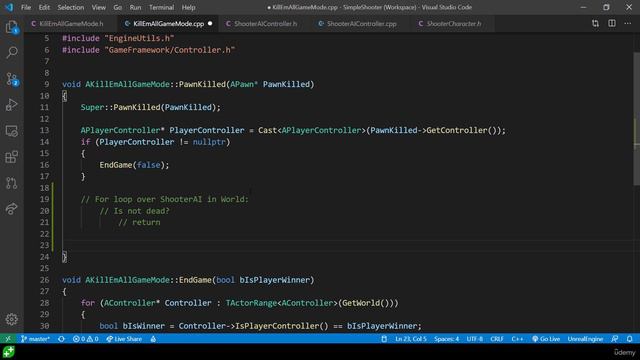The image size is (640, 360).
Task: Click the unsaved dot on KillEmAllGameMode.cpp tab
Action: (x=210, y=24)
